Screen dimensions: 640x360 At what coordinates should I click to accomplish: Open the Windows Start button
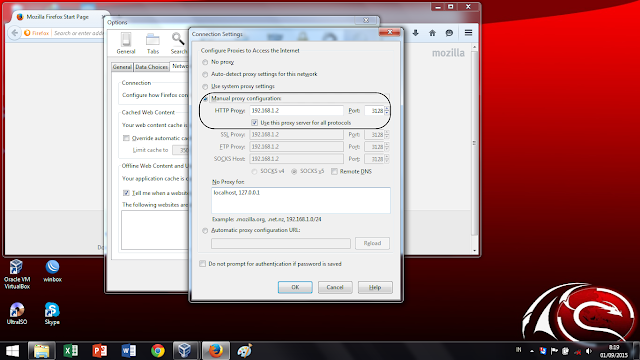[12, 351]
